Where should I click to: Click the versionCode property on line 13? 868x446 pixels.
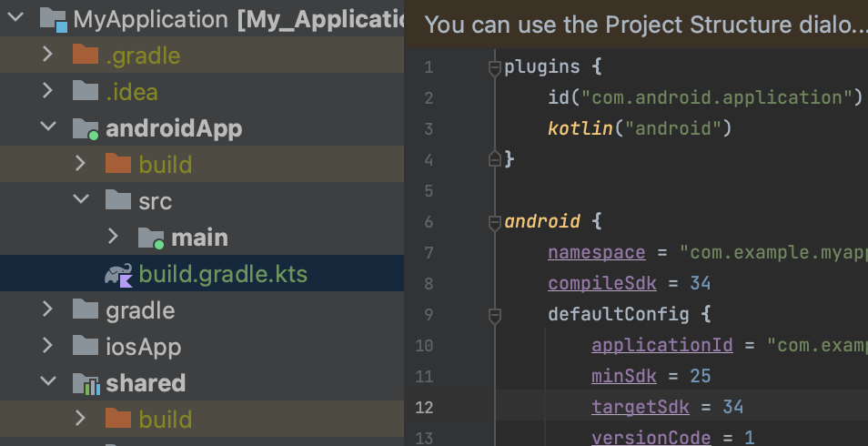point(651,438)
